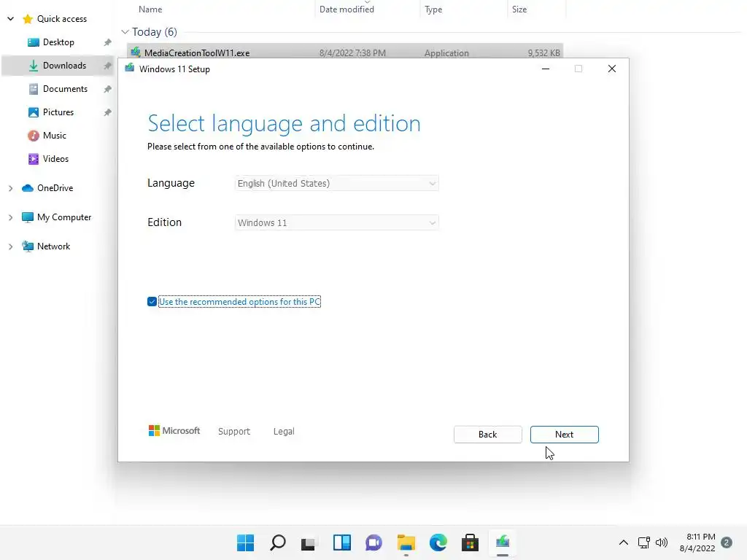The height and width of the screenshot is (560, 747).
Task: Sort by Type column header
Action: (433, 9)
